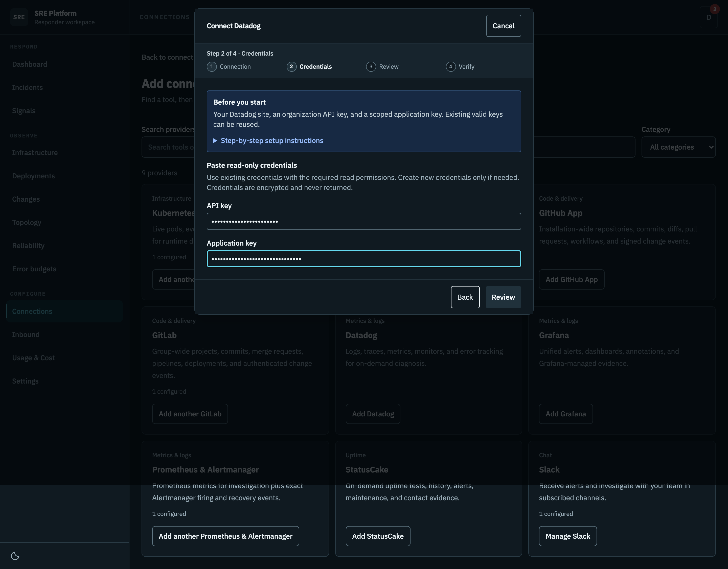The height and width of the screenshot is (569, 728).
Task: Click '9 providers' count text
Action: [159, 173]
